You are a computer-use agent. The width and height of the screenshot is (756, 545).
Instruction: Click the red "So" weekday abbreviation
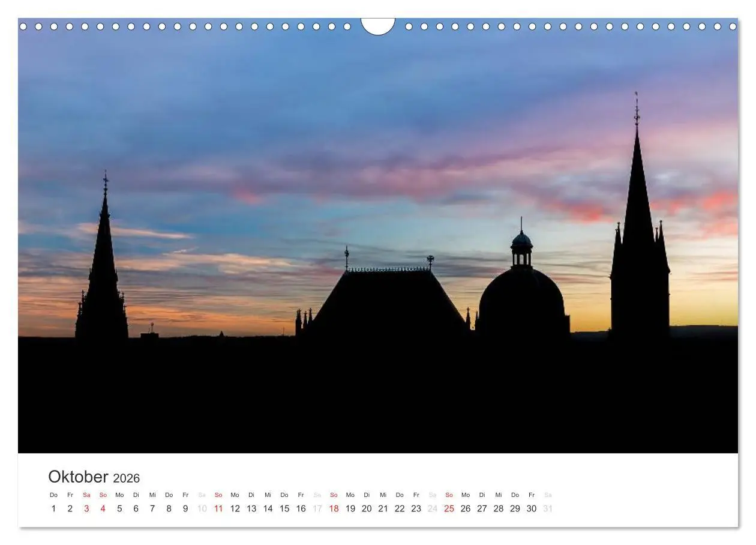[103, 495]
